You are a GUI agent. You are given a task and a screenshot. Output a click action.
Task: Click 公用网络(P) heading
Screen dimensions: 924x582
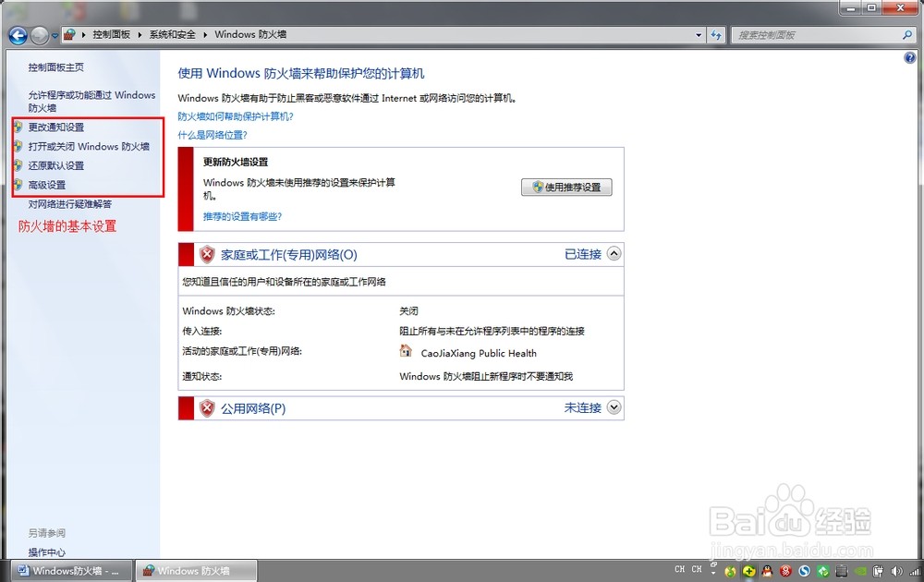tap(253, 408)
